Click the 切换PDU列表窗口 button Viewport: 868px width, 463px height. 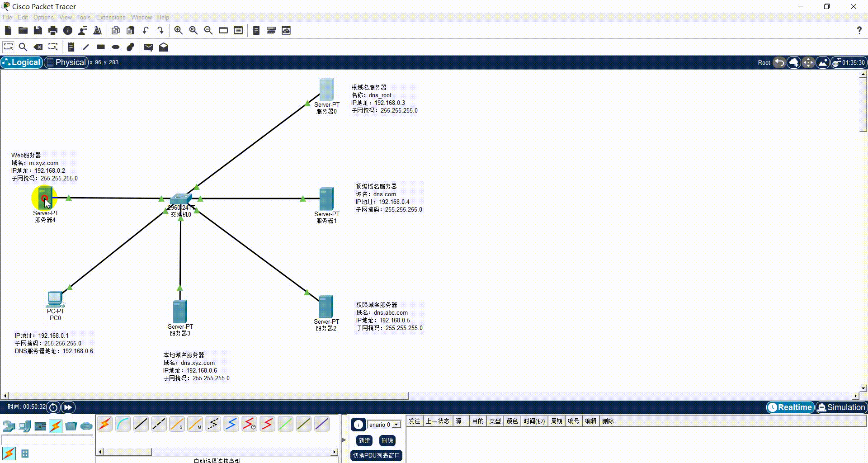[x=376, y=455]
